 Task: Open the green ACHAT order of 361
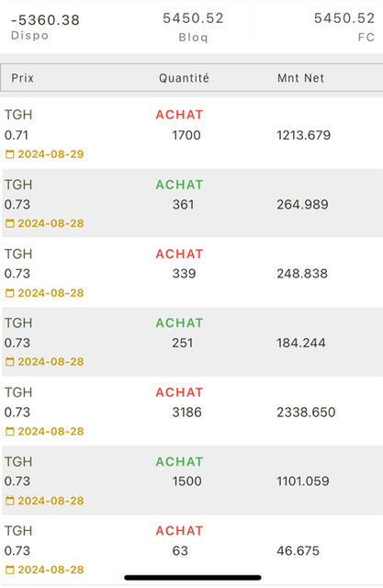(179, 185)
